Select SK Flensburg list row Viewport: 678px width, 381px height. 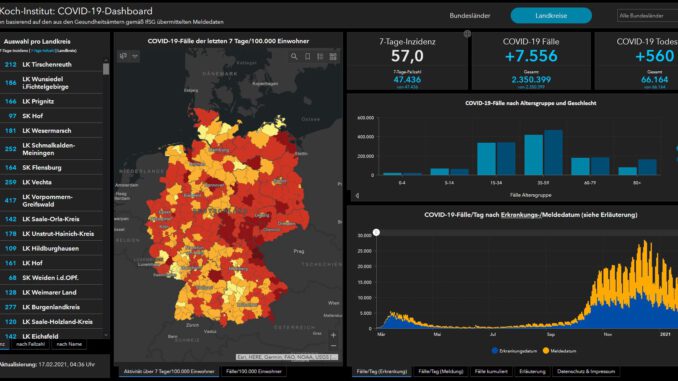pos(51,167)
